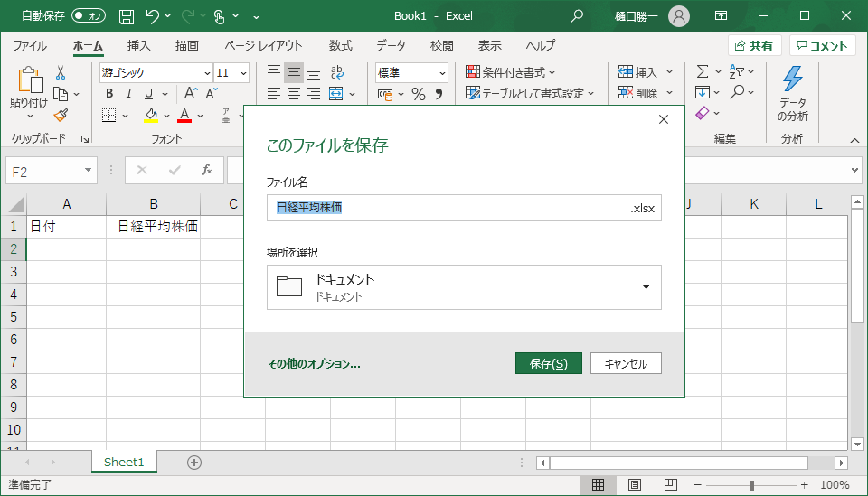
Task: Apply comma style format
Action: click(439, 94)
